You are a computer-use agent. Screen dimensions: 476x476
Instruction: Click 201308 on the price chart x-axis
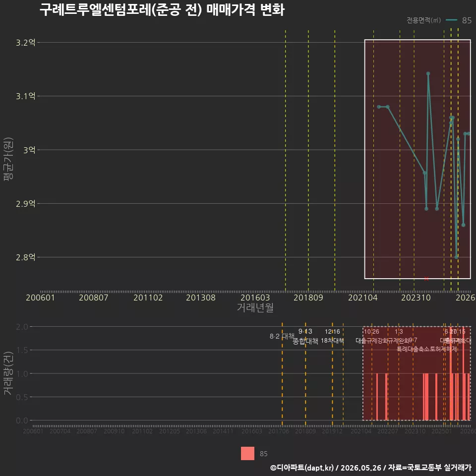pos(201,297)
